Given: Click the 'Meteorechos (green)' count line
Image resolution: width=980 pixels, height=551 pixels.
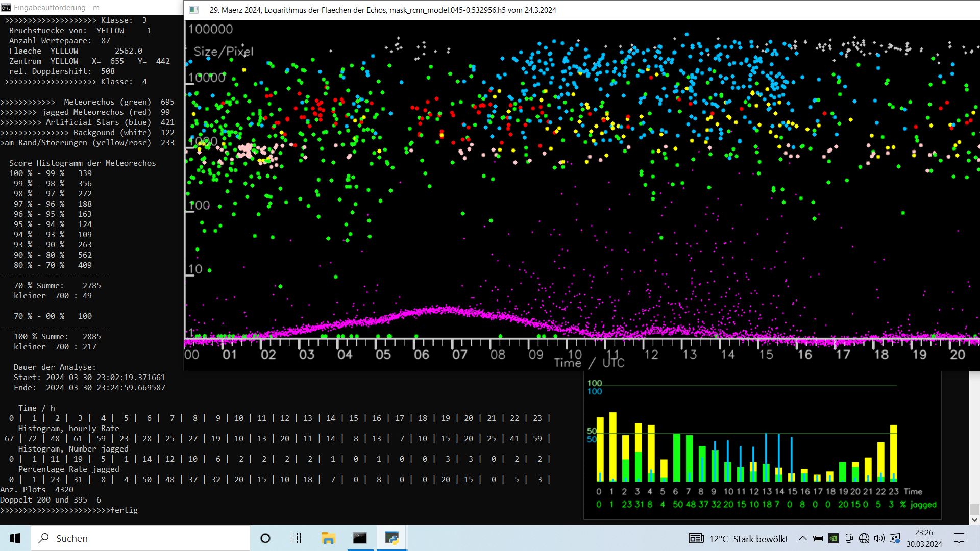Looking at the screenshot, I should [x=87, y=102].
